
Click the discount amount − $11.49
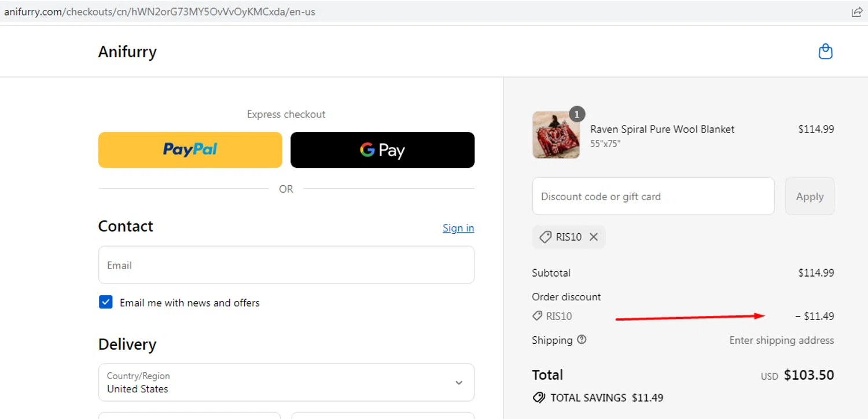point(815,316)
